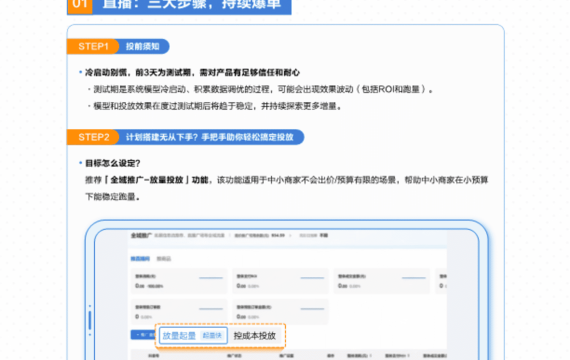Click the line beginning 模型和投放效果在度过测试期后
The height and width of the screenshot is (360, 570).
pyautogui.click(x=217, y=106)
